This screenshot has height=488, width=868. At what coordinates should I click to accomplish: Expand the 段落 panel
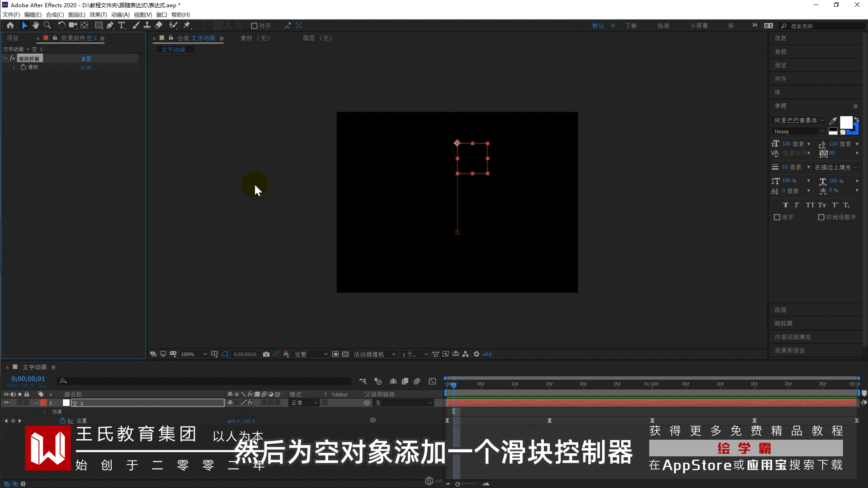[780, 310]
